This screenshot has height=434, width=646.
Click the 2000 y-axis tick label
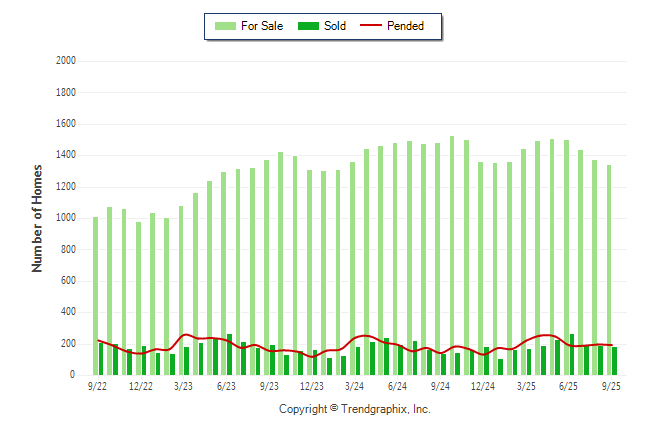[66, 61]
